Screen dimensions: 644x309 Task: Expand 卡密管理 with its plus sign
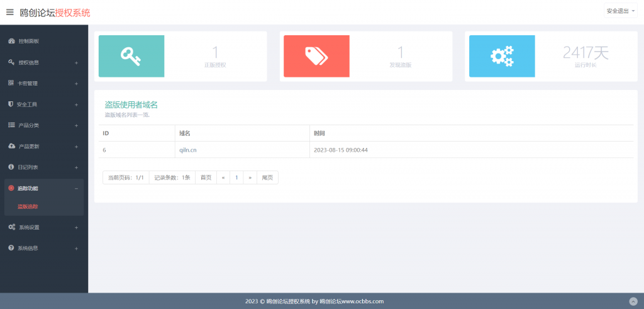76,84
